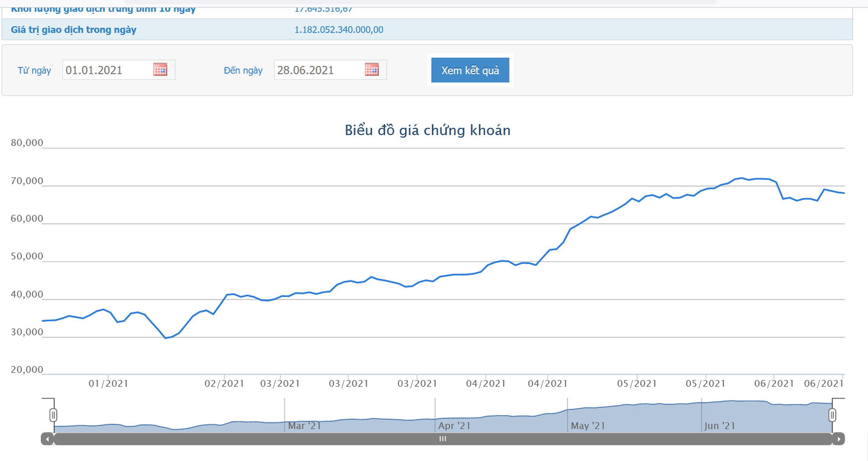The width and height of the screenshot is (868, 461).
Task: Click the Apr '21 marker in the navigator
Action: click(x=454, y=426)
